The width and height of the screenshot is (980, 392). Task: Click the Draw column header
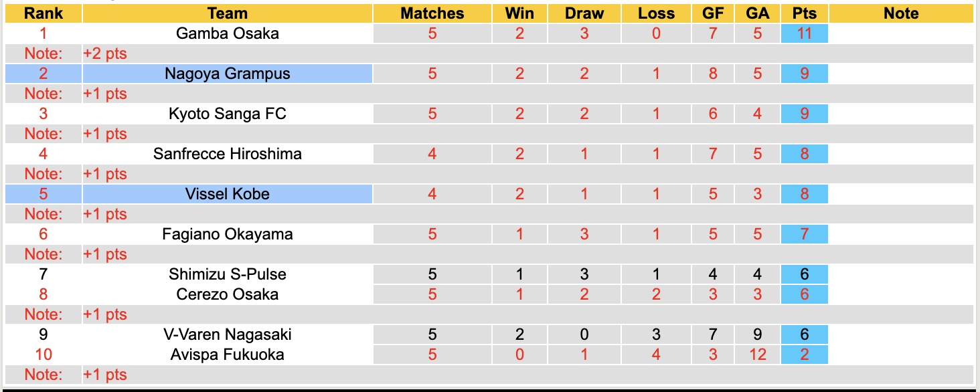[x=584, y=13]
